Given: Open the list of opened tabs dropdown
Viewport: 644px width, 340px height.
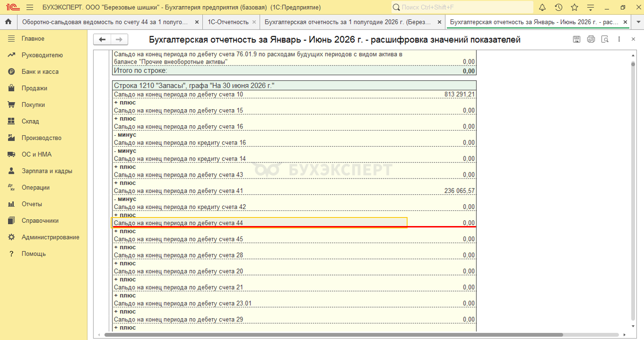Looking at the screenshot, I should coord(637,22).
